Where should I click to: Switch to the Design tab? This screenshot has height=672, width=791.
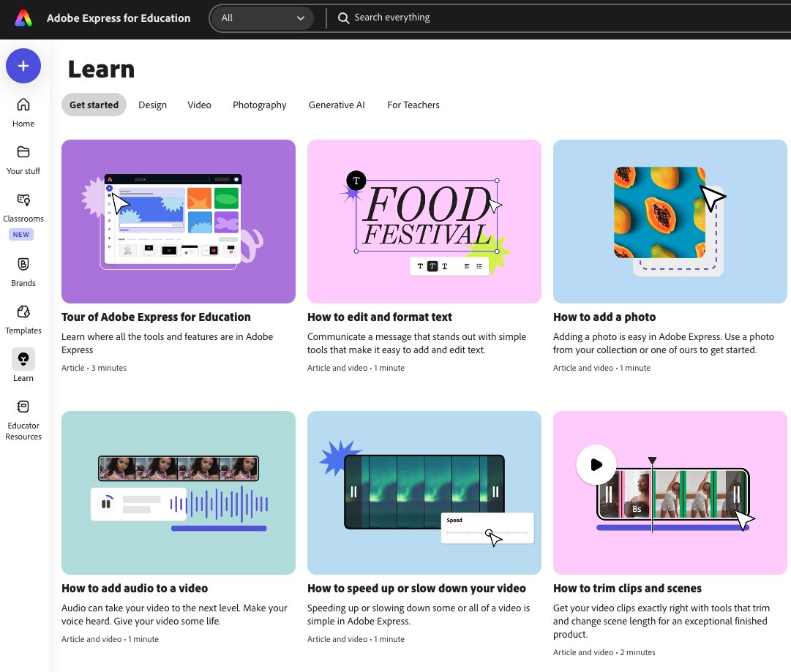(x=152, y=105)
